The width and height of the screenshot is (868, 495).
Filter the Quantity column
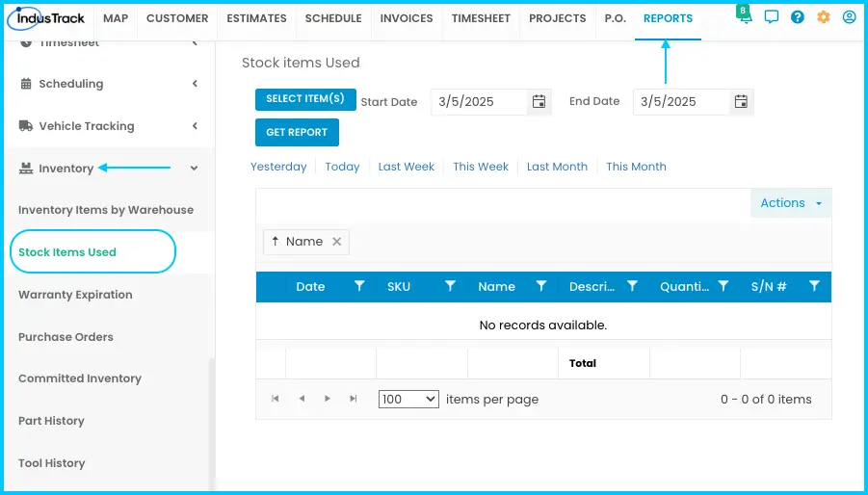723,286
